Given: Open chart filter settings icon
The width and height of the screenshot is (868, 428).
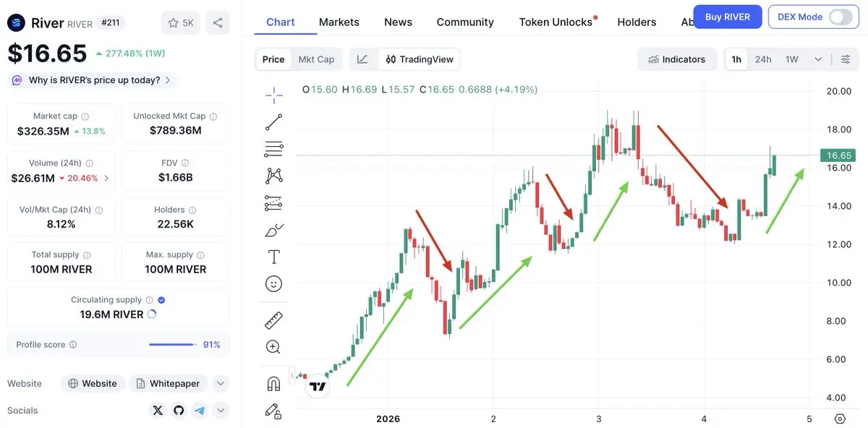Looking at the screenshot, I should 845,59.
